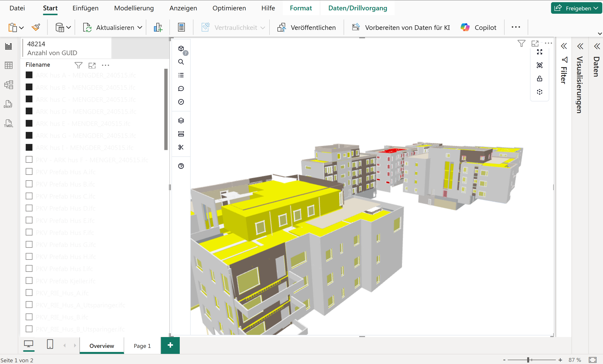603x364 pixels.
Task: Expand the Filter pane chevrons
Action: tap(564, 46)
